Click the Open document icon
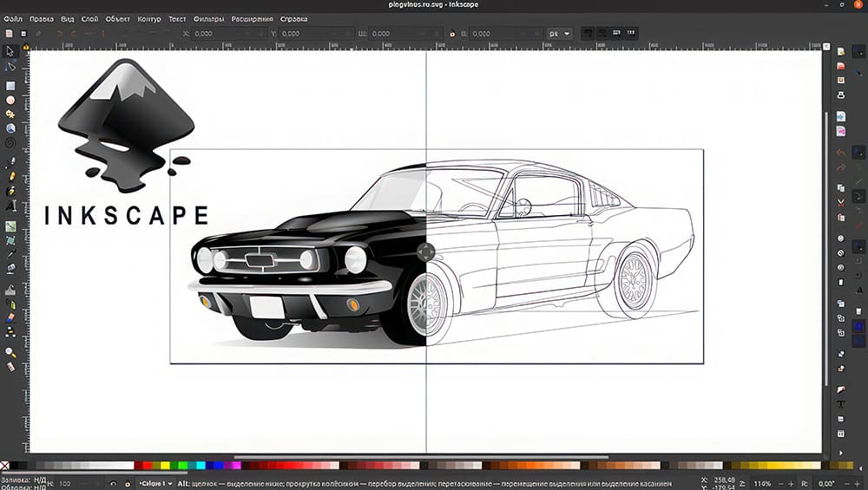This screenshot has width=868, height=490. coord(841,66)
